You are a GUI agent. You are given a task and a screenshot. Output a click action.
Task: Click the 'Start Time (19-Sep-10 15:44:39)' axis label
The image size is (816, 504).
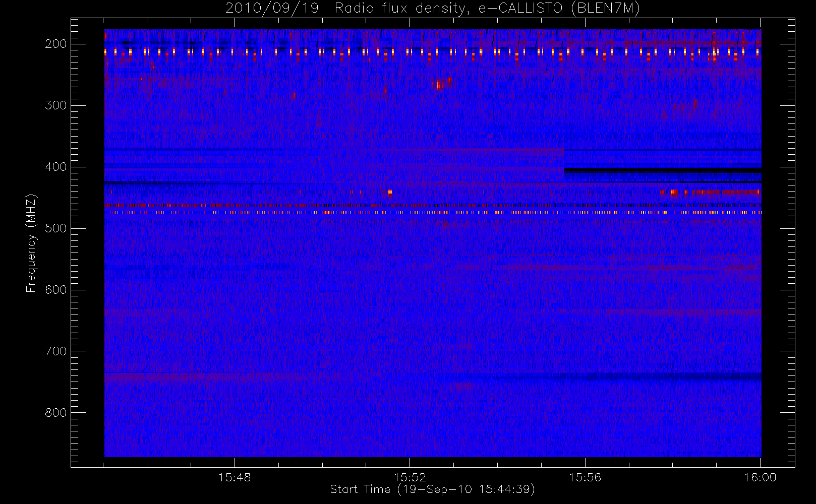(432, 489)
